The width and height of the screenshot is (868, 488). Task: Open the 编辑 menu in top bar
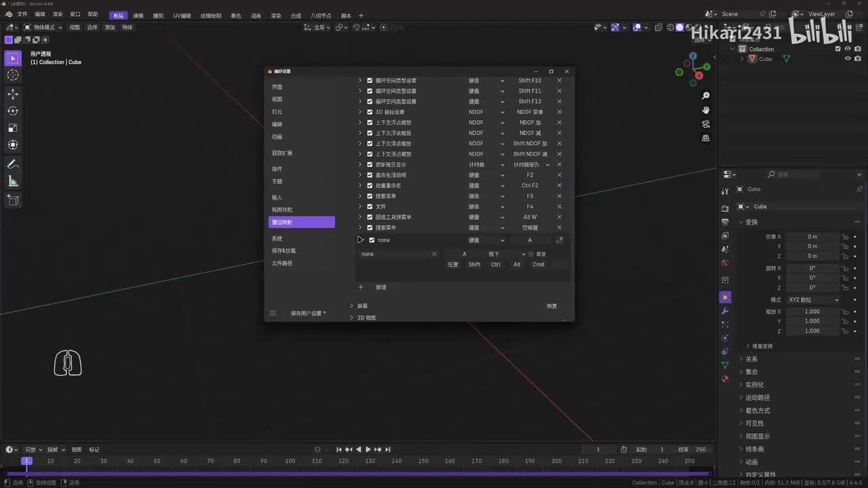40,15
